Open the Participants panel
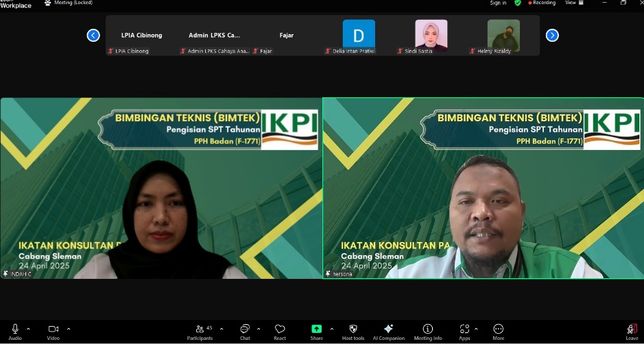The height and width of the screenshot is (344, 644). point(200,332)
